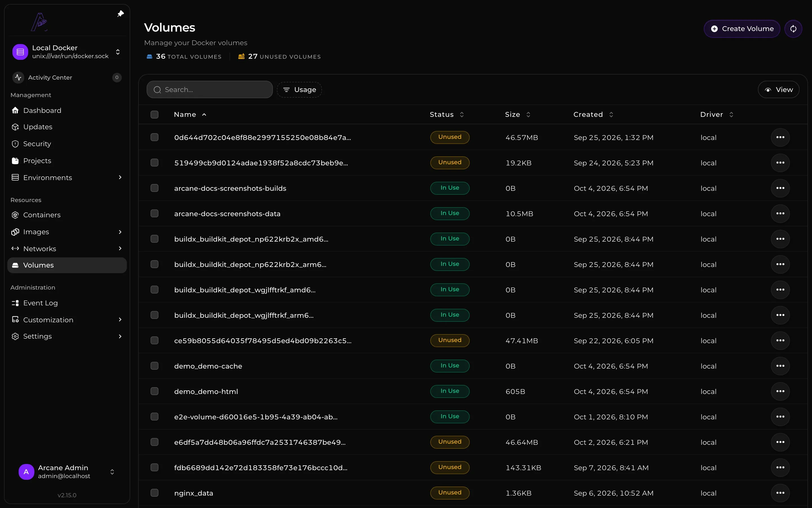Open the Dashboard page
Screen dimensions: 812x508
(67, 111)
